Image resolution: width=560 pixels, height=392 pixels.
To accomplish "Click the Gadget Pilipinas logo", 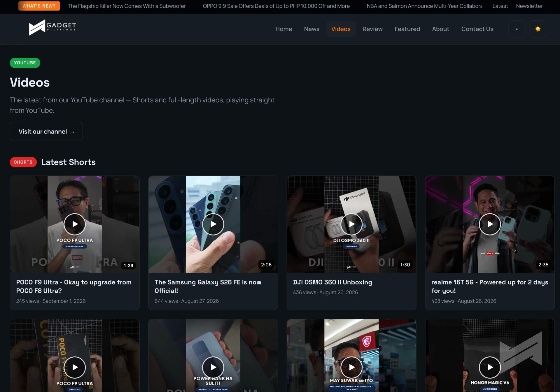I will 52,27.
